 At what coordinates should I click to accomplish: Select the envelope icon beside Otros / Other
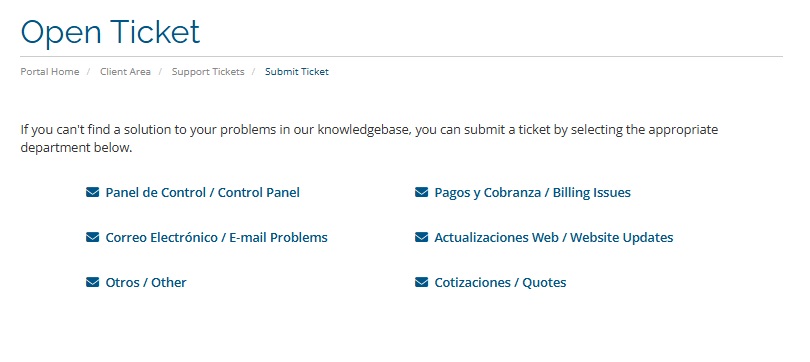[92, 282]
